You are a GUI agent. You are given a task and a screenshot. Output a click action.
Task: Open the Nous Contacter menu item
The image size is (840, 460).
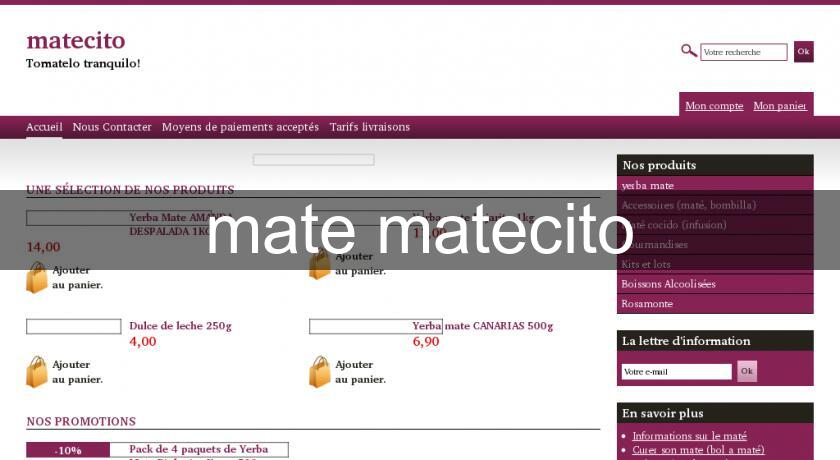[112, 127]
